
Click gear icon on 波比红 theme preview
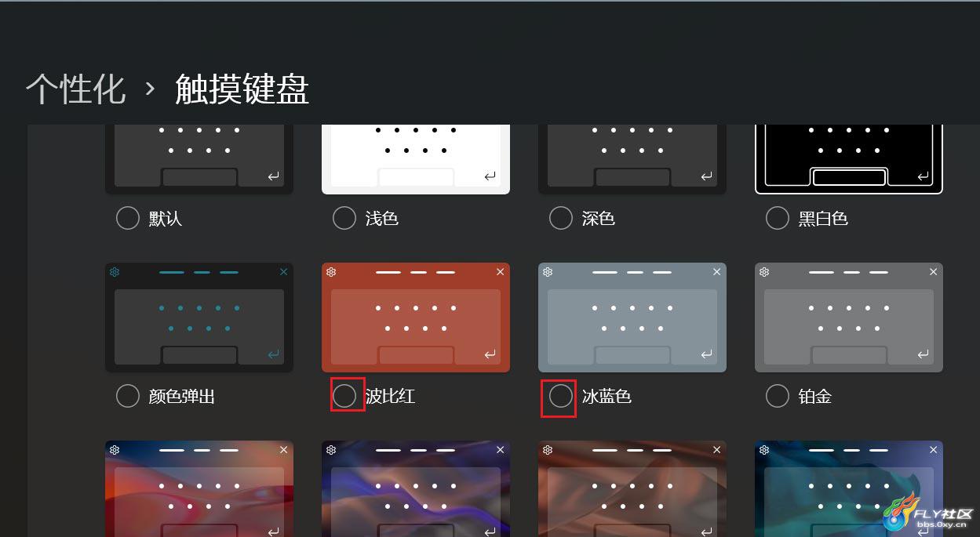[x=331, y=272]
